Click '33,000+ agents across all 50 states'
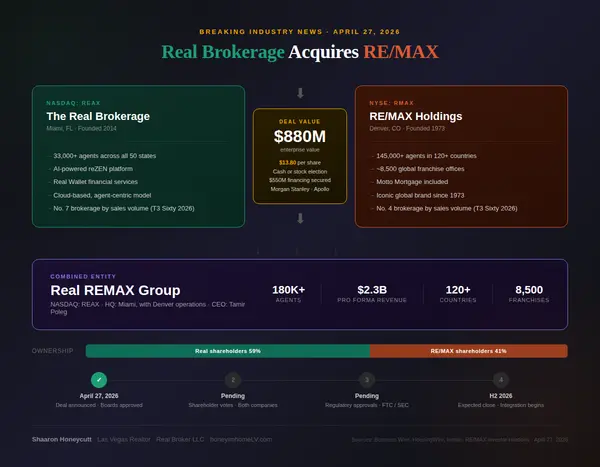 coord(104,156)
